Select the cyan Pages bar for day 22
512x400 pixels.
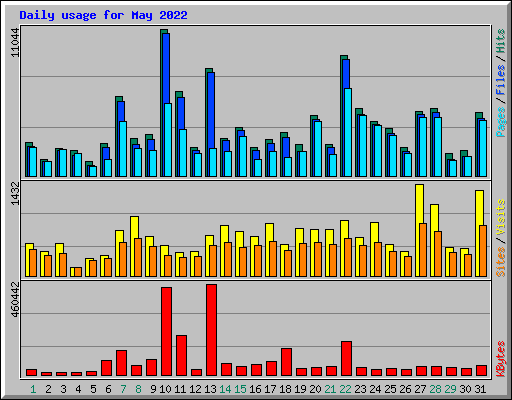coord(348,132)
